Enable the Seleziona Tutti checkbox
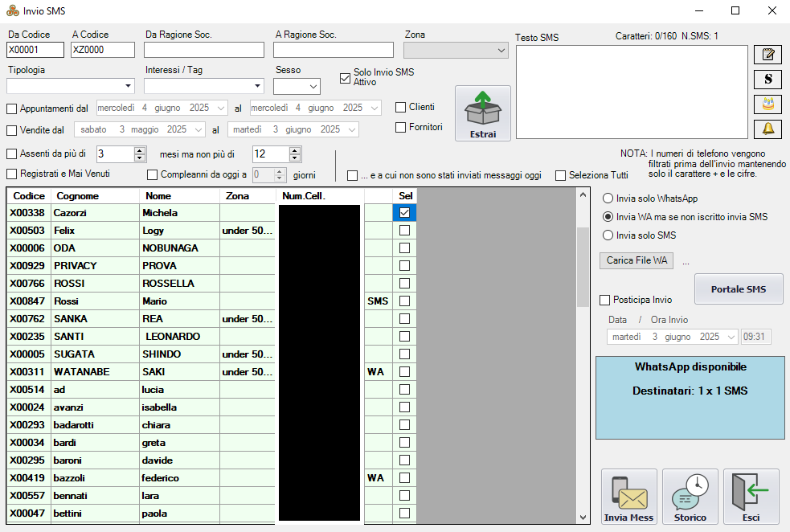Image resolution: width=790 pixels, height=532 pixels. point(561,175)
